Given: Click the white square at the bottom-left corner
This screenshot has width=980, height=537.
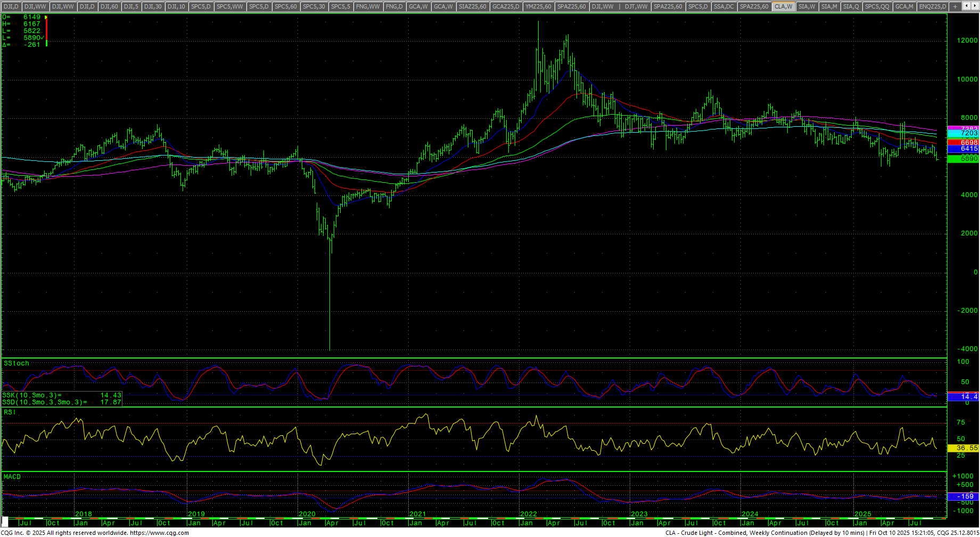Looking at the screenshot, I should coord(5,520).
